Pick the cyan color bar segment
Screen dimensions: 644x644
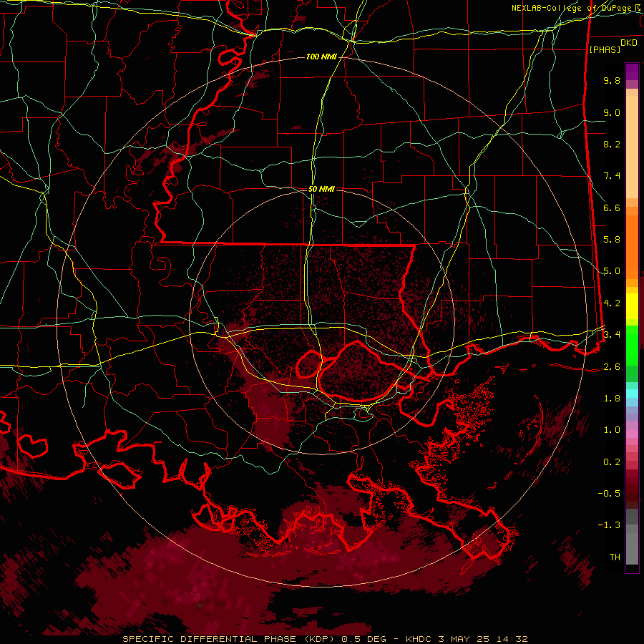pos(632,394)
